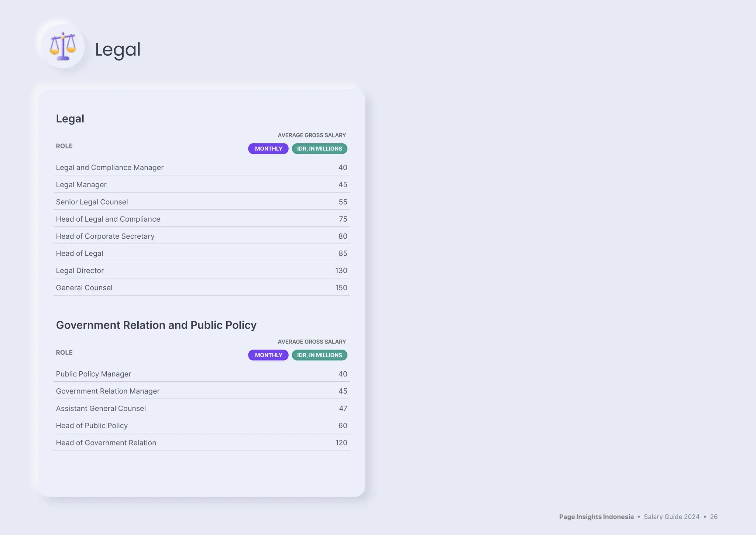Screen dimensions: 756x535
Task: Select the Assistant General Counsel role
Action: (101, 409)
